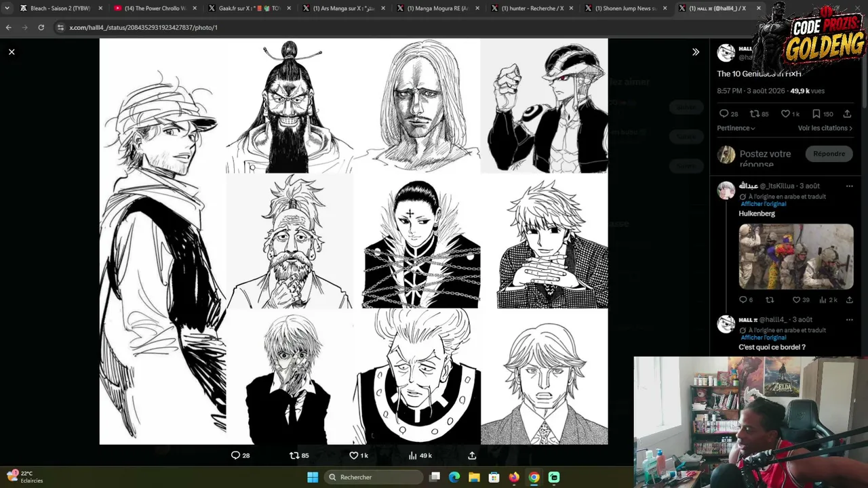Click the reply icon below the photo
This screenshot has width=868, height=488.
(235, 455)
